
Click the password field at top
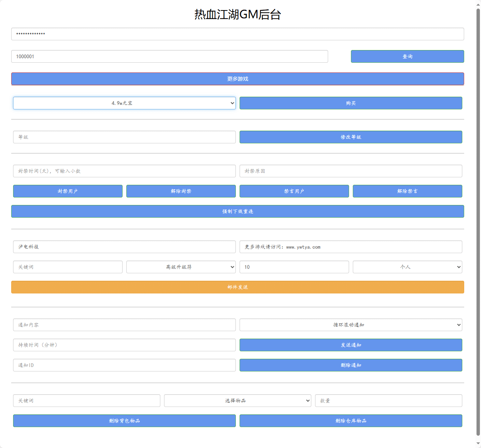click(238, 34)
